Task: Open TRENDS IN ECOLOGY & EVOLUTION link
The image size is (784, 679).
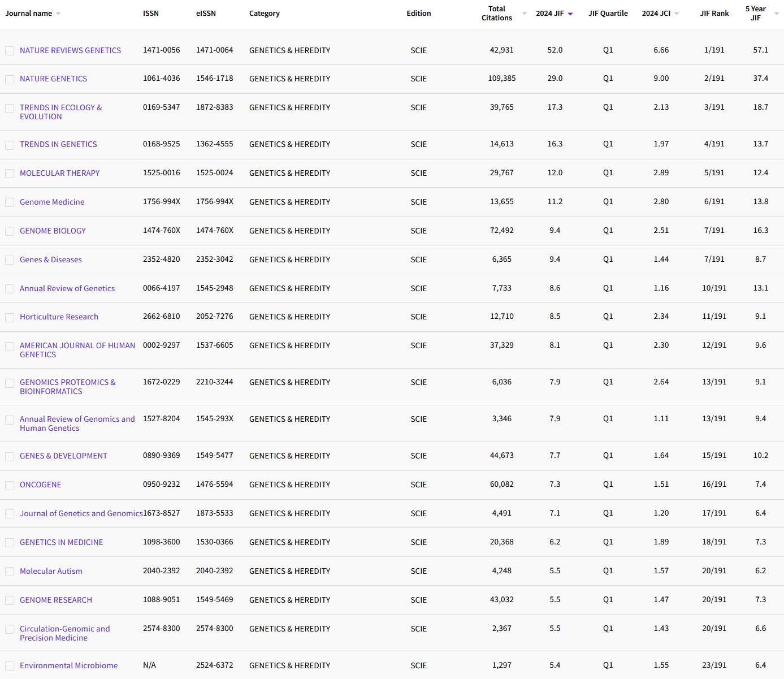Action: pyautogui.click(x=61, y=112)
